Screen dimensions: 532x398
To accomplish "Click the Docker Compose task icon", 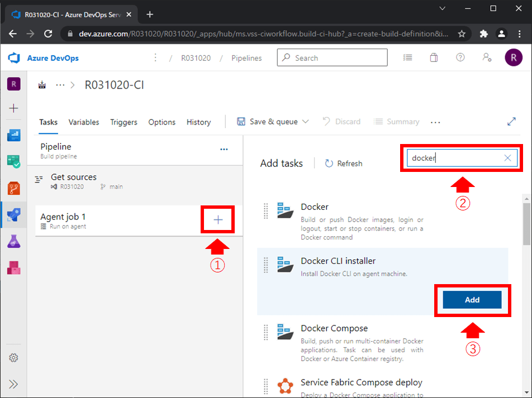I will (285, 332).
